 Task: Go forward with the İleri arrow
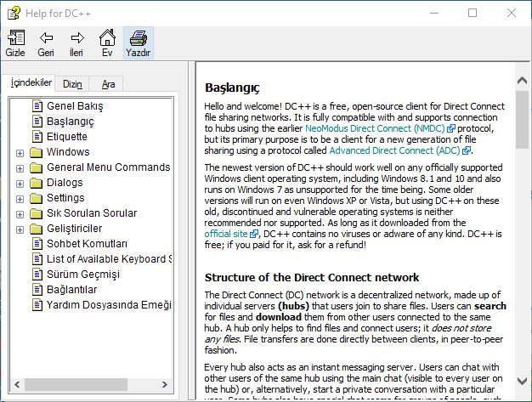coord(77,37)
